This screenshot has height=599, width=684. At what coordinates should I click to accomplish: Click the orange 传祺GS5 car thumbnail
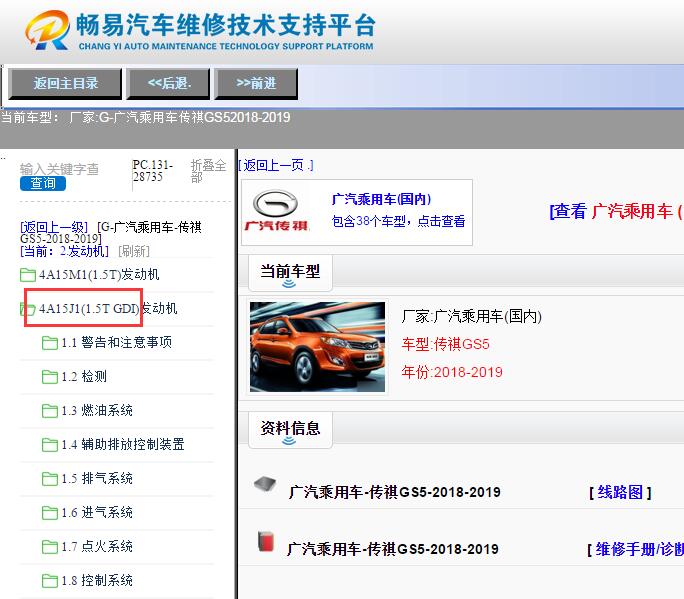pos(317,347)
